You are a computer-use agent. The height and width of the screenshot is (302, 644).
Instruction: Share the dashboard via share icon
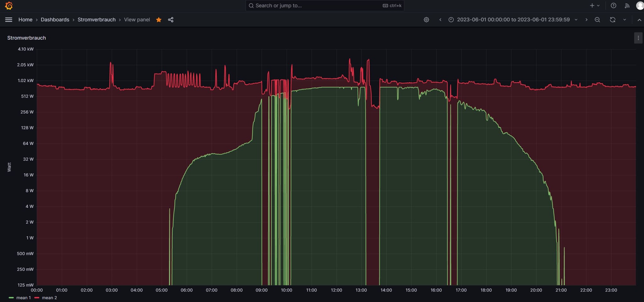pyautogui.click(x=171, y=20)
